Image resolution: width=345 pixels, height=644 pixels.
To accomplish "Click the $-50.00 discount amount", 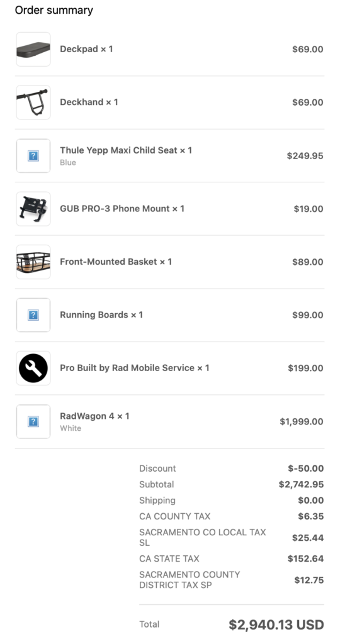I will click(x=305, y=468).
